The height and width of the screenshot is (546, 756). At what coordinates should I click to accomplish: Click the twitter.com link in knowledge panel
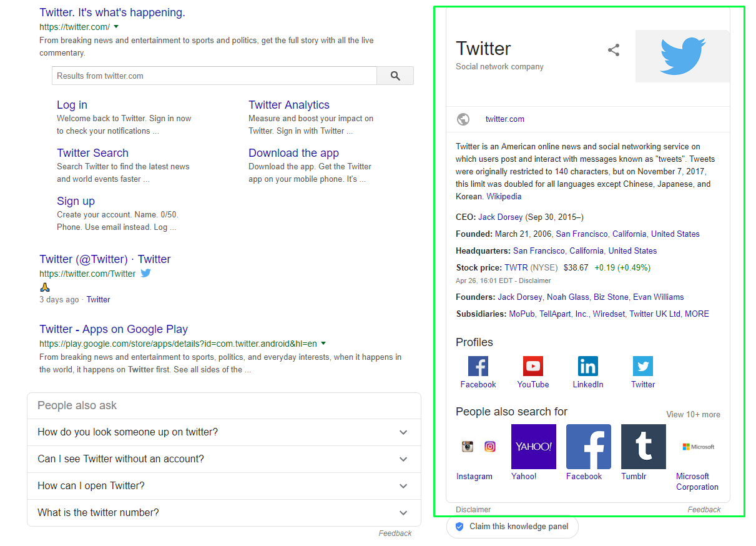tap(505, 119)
